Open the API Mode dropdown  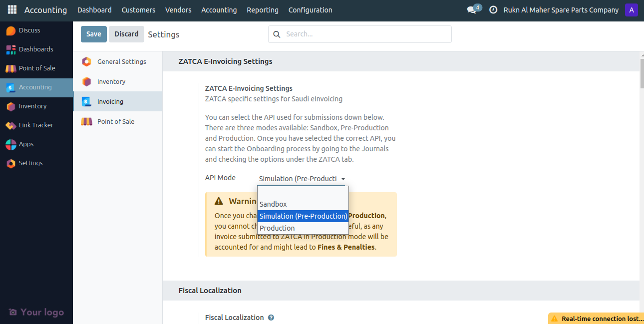[x=302, y=178]
